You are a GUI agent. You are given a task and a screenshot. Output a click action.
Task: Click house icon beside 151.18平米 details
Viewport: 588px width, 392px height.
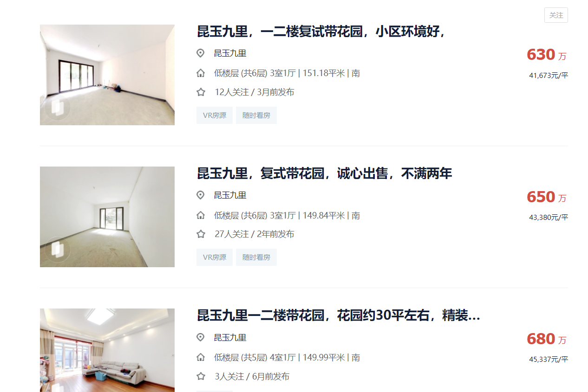[x=201, y=73]
